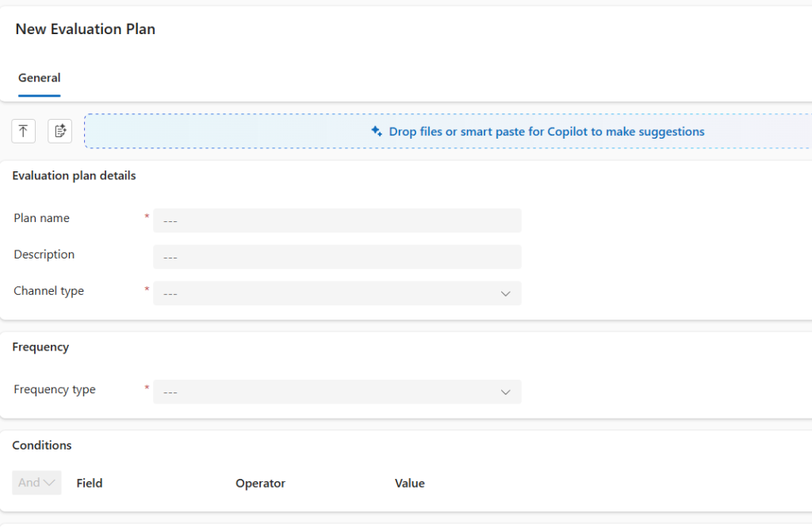Click the Channel type chevron arrow

[505, 293]
